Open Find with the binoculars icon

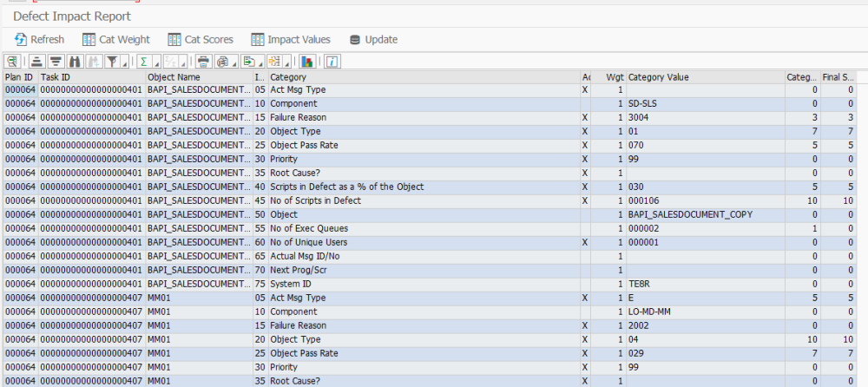(76, 62)
